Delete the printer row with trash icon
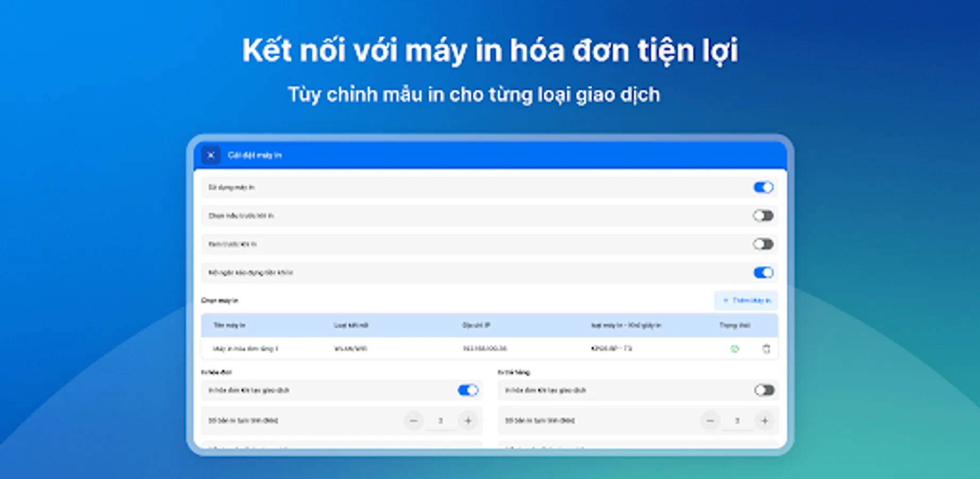Screen dimensions: 980x479 click(x=766, y=349)
